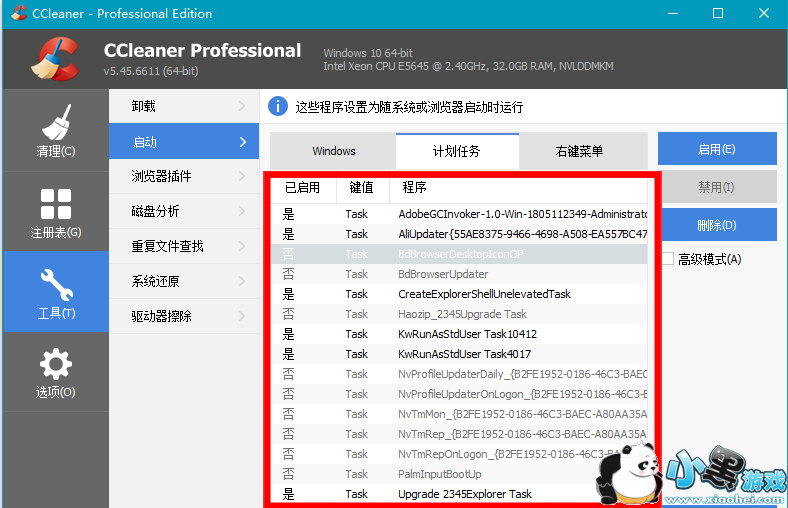Select the AdobeGCInvoker task row
Image resolution: width=788 pixels, height=508 pixels.
[459, 214]
